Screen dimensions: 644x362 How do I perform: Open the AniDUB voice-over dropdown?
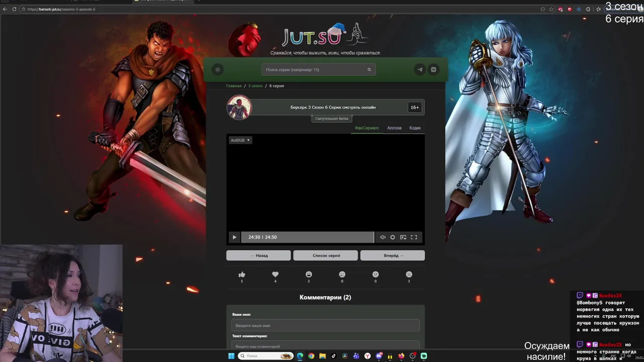(x=240, y=140)
